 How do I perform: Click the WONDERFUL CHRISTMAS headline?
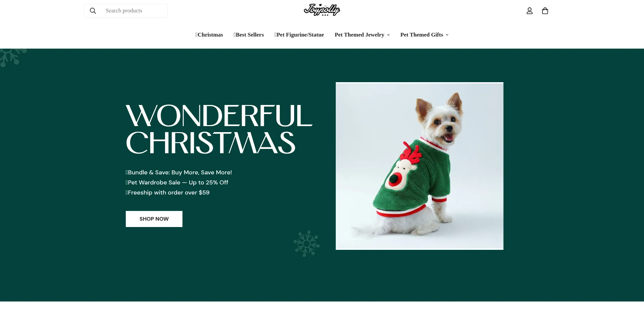219,129
